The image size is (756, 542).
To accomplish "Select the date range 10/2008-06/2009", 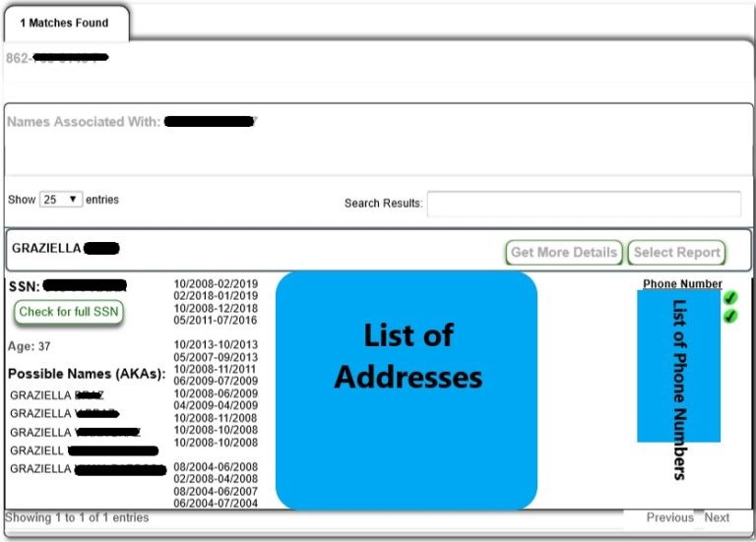I will pyautogui.click(x=216, y=393).
